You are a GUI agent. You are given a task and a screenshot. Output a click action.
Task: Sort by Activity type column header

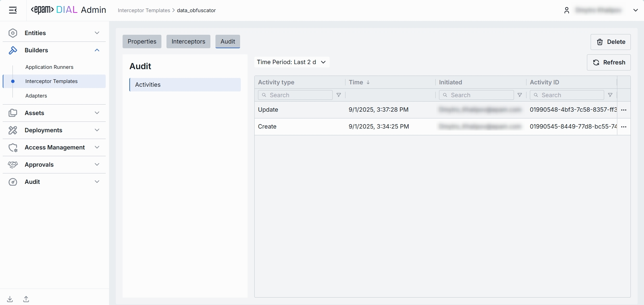pyautogui.click(x=276, y=82)
